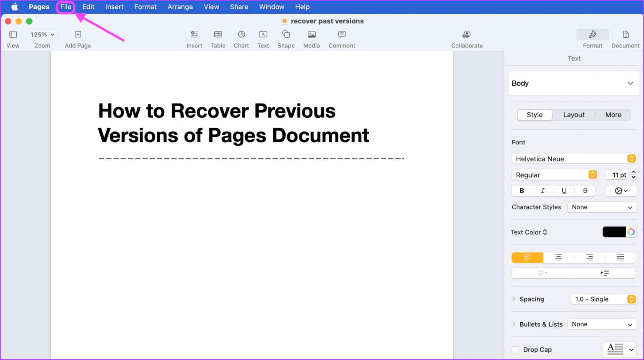The width and height of the screenshot is (644, 360).
Task: Open the Helvetica Neue font dropdown
Action: 573,159
